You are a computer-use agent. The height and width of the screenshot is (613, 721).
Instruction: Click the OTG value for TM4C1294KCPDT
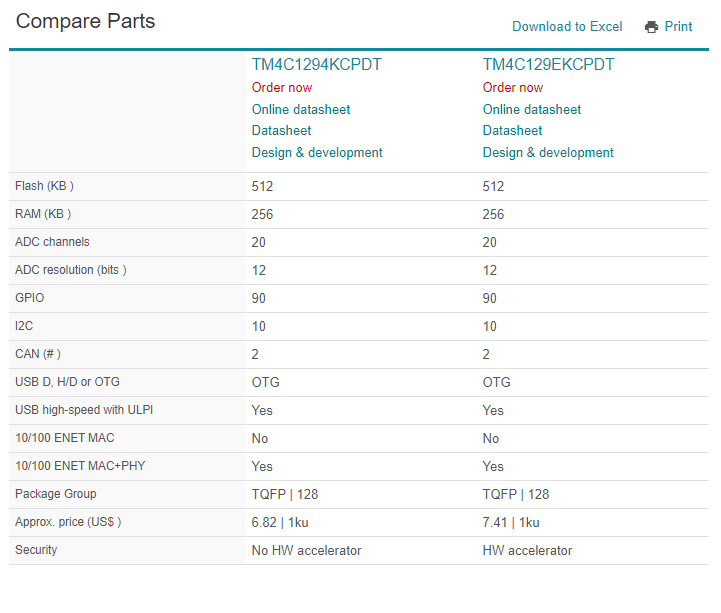point(265,383)
